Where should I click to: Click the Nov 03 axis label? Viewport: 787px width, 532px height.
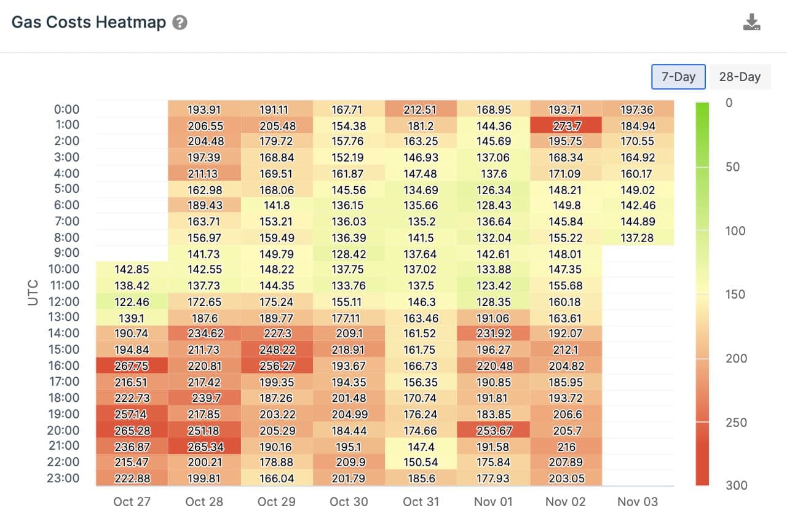coord(638,502)
